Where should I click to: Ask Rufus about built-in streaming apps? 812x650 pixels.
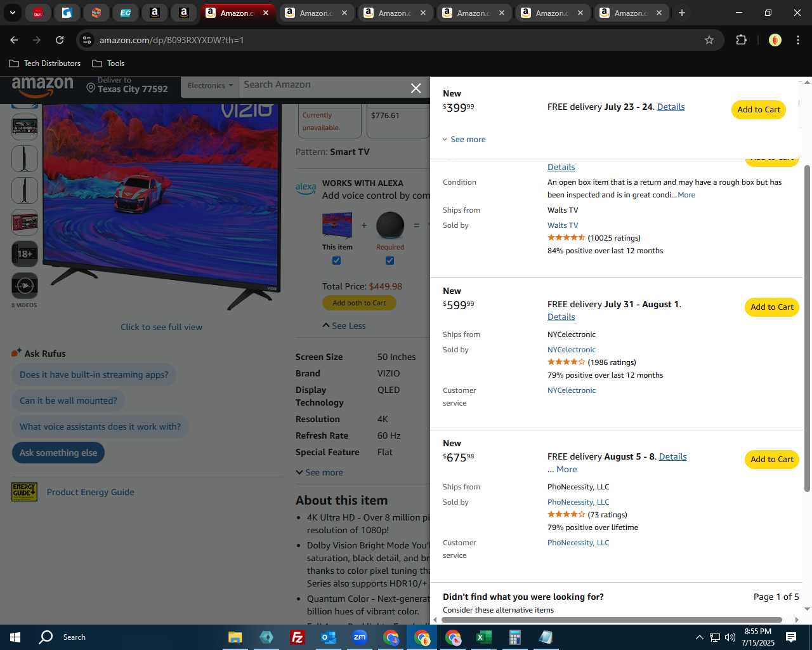coord(94,375)
